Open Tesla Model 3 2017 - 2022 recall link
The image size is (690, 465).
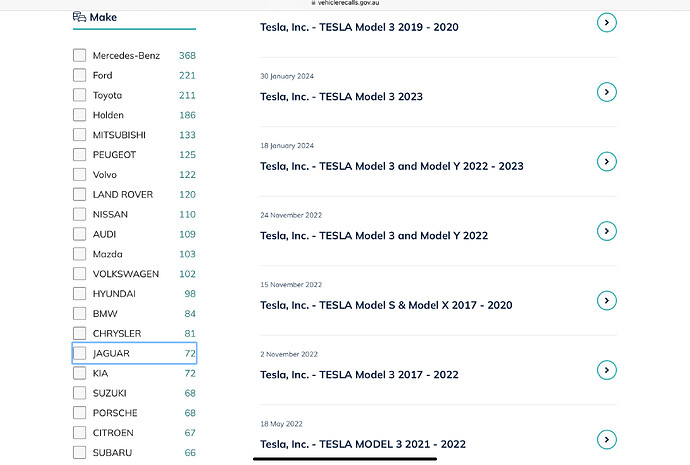tap(359, 375)
